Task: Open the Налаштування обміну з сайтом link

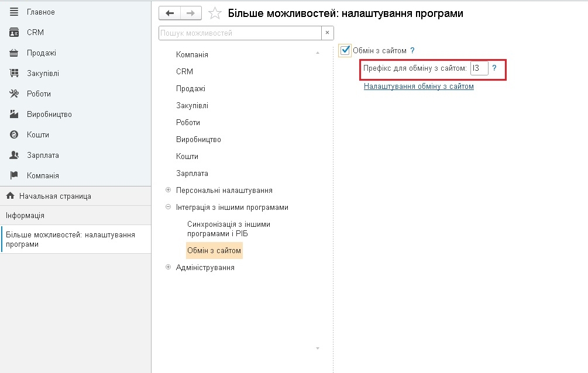Action: pyautogui.click(x=418, y=86)
